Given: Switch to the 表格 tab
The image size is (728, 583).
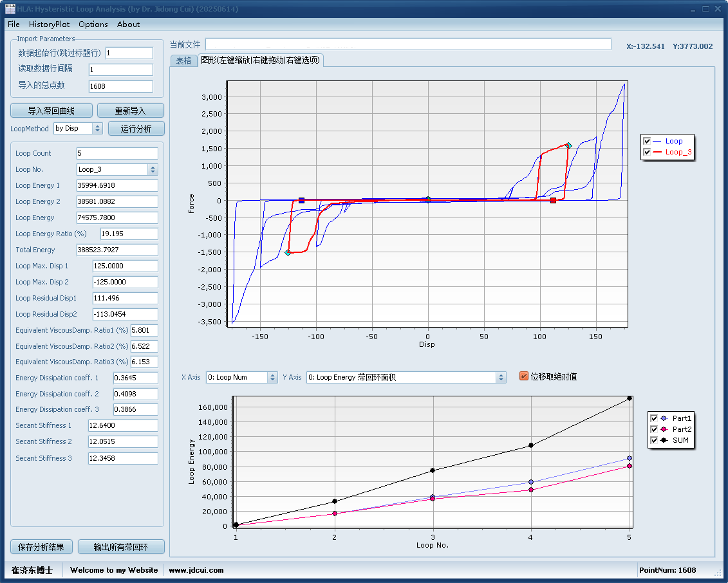Looking at the screenshot, I should point(183,60).
